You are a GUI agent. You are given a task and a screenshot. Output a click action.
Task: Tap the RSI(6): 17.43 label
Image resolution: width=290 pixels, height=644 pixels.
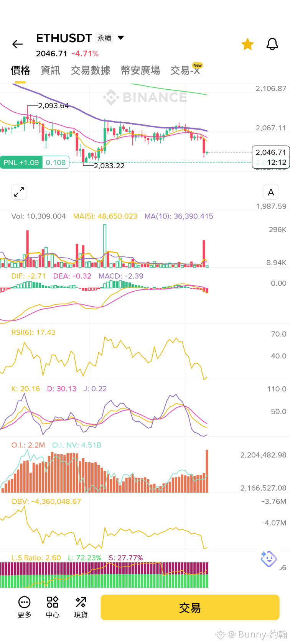coord(33,332)
